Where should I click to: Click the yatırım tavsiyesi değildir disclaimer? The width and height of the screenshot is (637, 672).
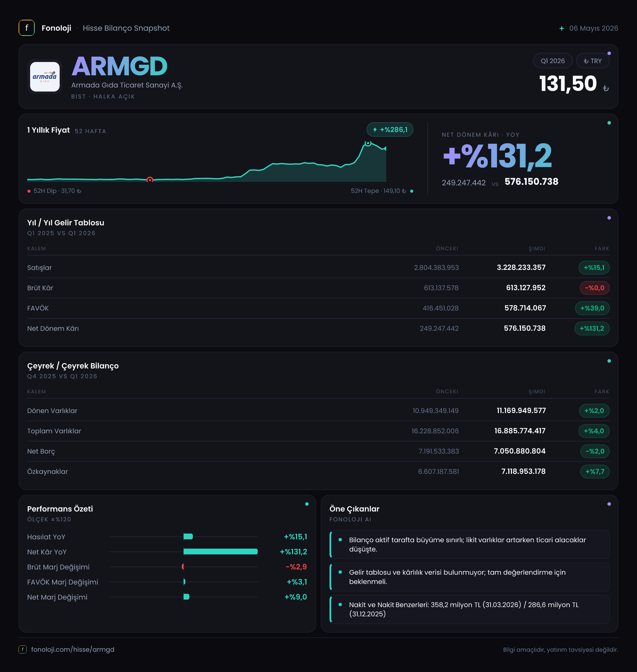click(561, 650)
